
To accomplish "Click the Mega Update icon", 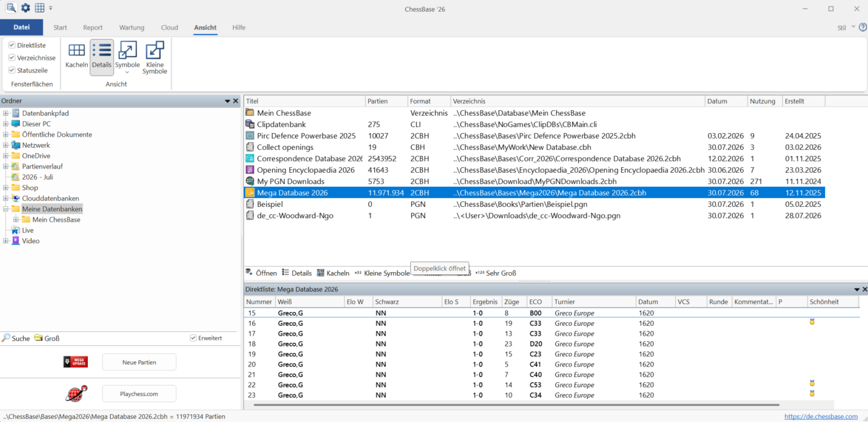I will [x=76, y=362].
